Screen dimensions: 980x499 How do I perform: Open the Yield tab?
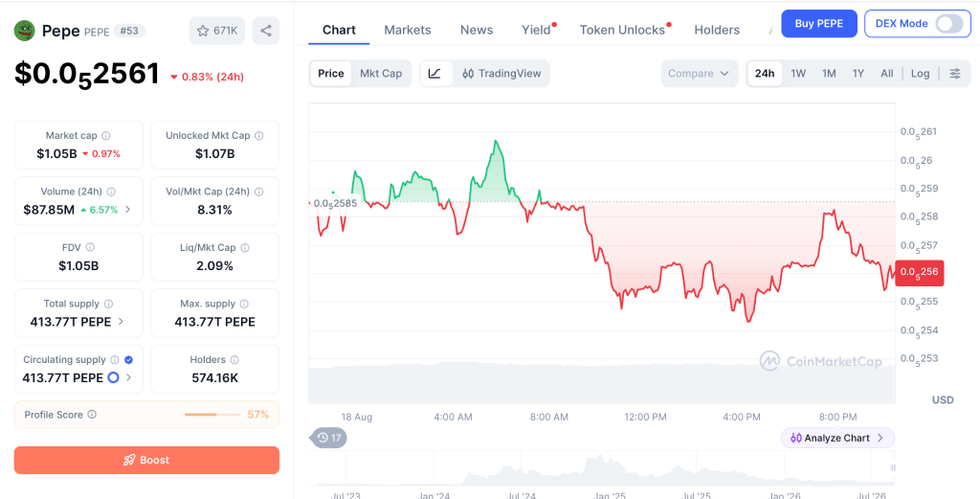[x=536, y=30]
